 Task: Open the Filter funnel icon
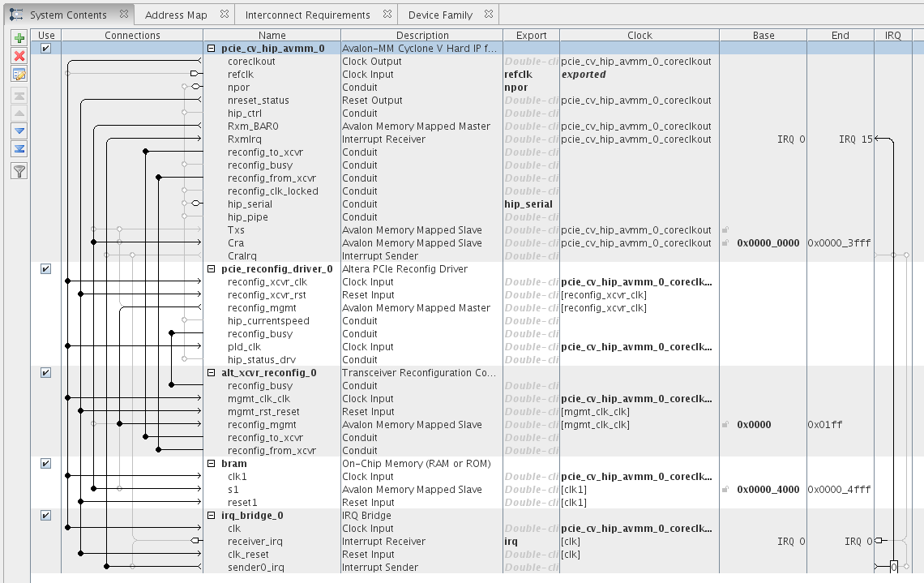coord(19,170)
